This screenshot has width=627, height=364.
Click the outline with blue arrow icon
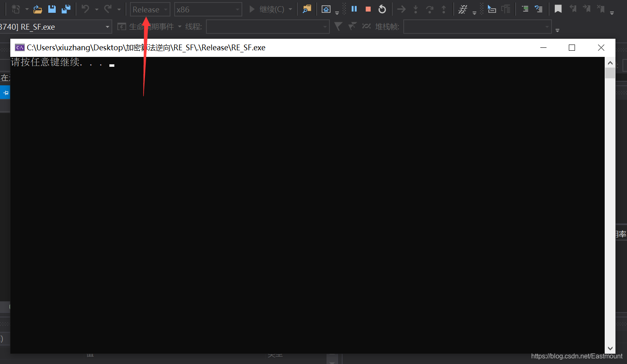pyautogui.click(x=539, y=9)
